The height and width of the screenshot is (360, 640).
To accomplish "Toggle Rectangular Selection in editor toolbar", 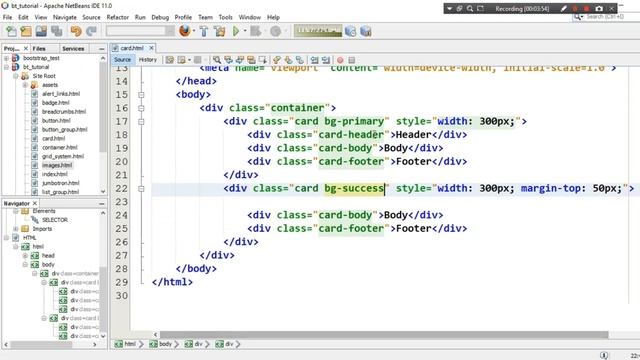I will pos(262,60).
